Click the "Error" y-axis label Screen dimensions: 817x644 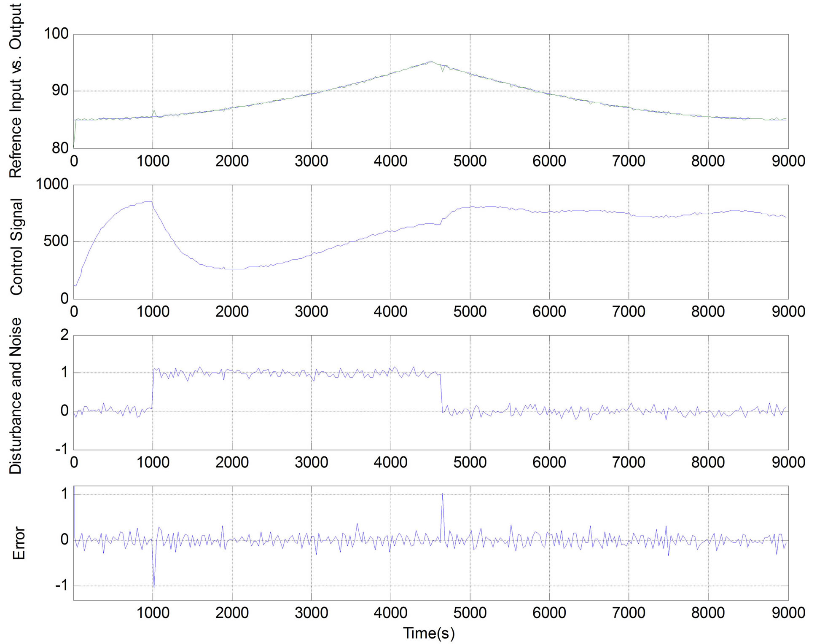[19, 543]
